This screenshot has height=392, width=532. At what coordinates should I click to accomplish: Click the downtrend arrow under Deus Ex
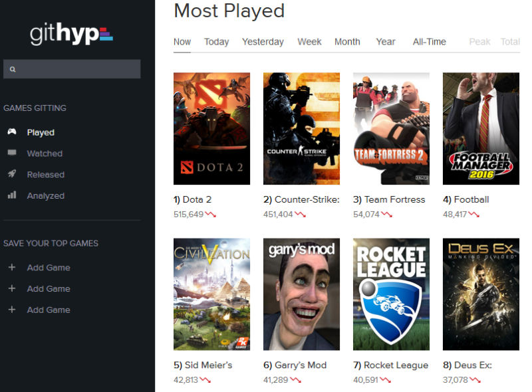475,380
